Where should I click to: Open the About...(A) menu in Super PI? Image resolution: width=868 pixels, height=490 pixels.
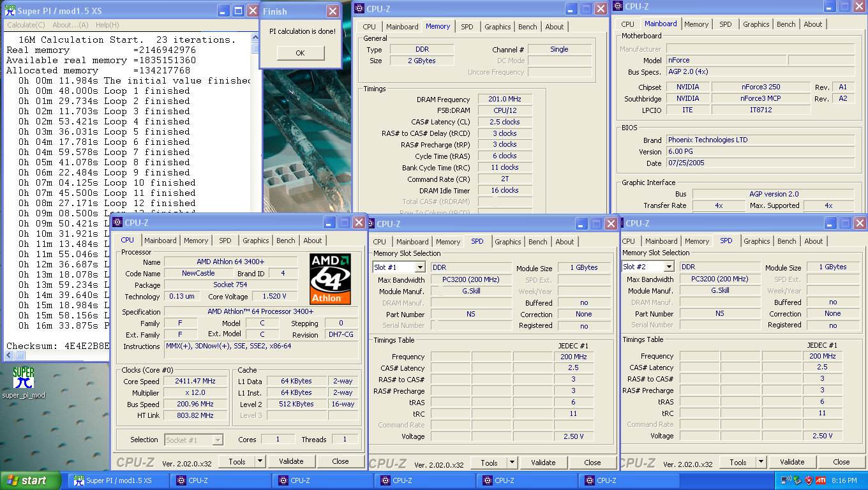pos(70,25)
